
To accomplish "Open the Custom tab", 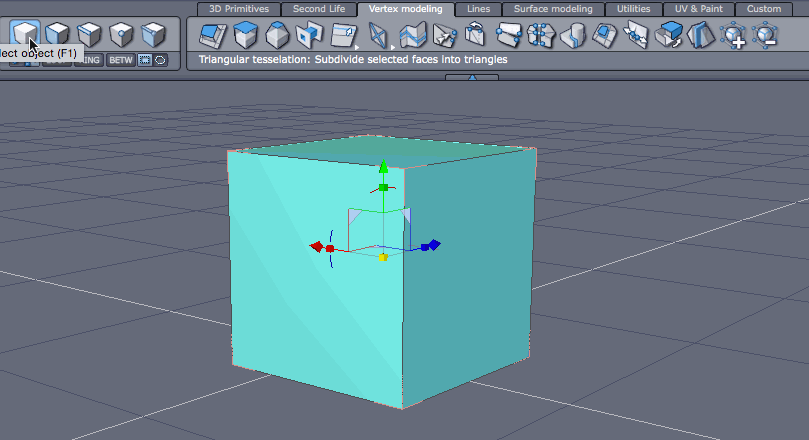I will point(764,9).
